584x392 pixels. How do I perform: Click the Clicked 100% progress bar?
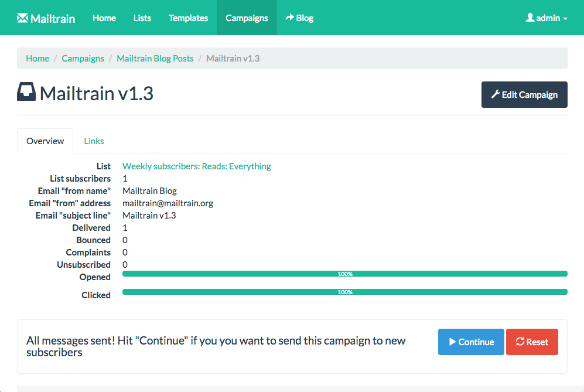coord(344,292)
